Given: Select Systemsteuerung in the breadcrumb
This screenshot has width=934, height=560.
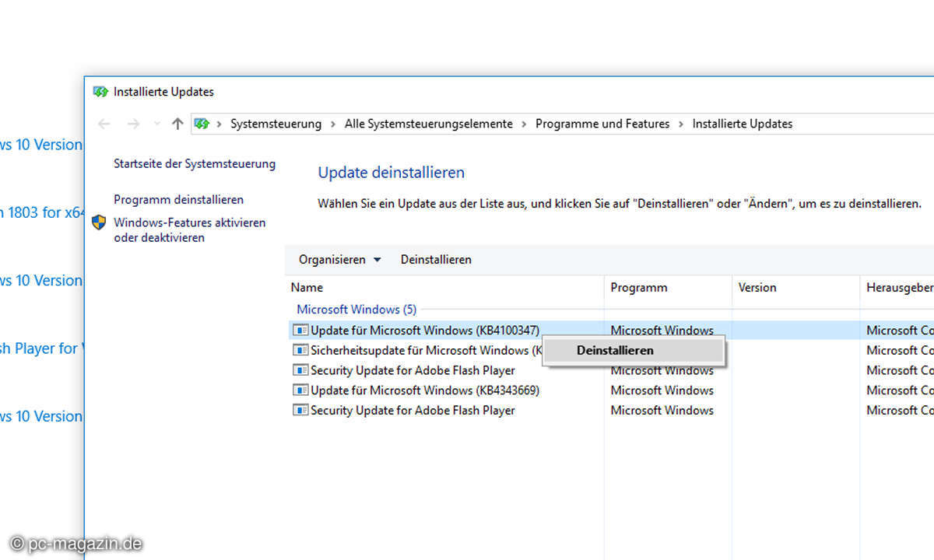Looking at the screenshot, I should (x=276, y=124).
